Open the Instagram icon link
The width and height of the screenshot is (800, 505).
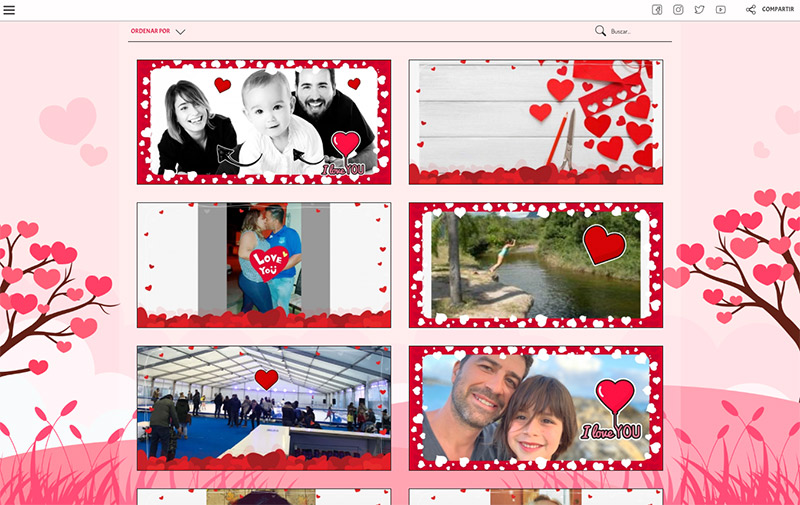[678, 10]
